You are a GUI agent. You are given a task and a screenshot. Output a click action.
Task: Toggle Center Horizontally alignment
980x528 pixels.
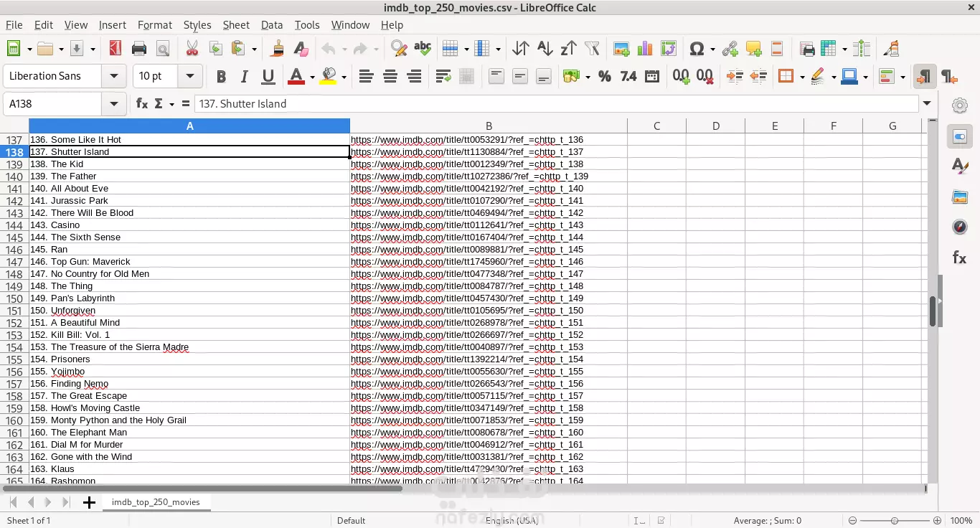pos(390,76)
